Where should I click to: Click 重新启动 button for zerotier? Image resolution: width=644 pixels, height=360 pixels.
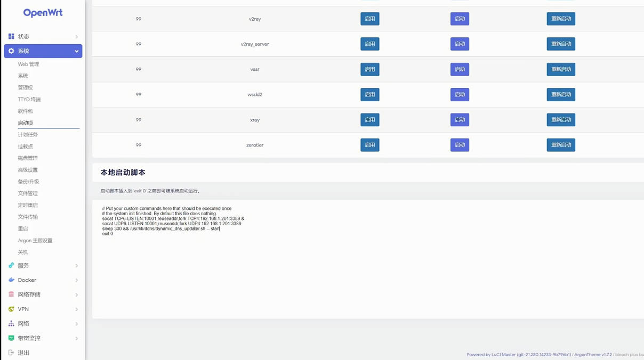[x=561, y=145]
